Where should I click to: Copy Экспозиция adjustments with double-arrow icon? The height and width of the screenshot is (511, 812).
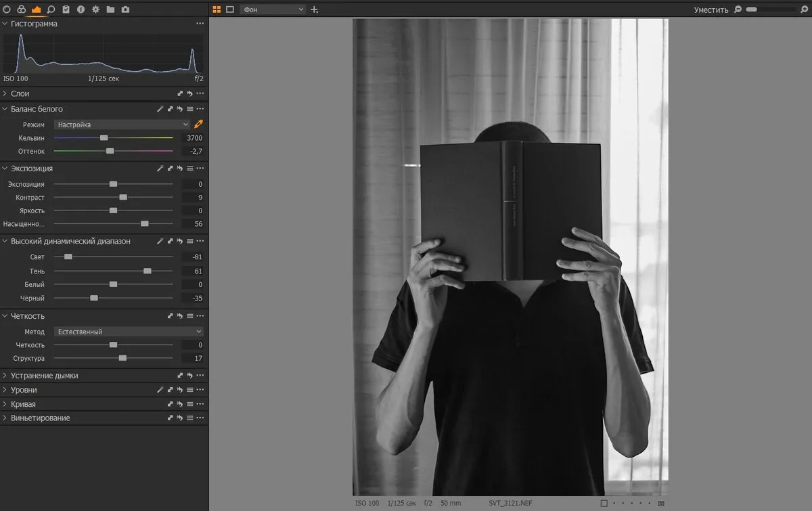click(171, 169)
